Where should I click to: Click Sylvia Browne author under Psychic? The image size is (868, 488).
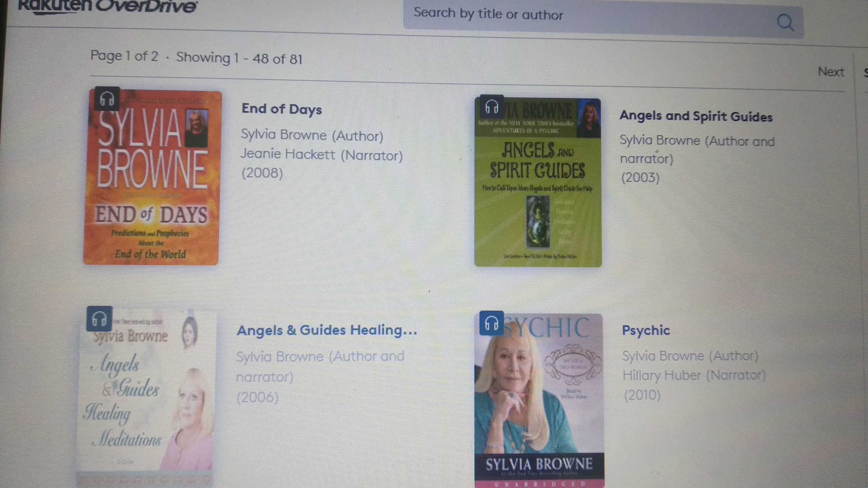(x=663, y=356)
